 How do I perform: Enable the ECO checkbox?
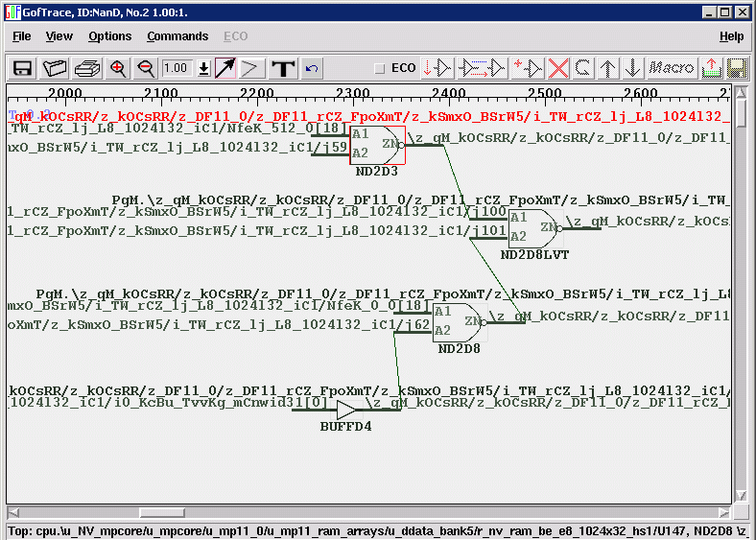[x=380, y=69]
